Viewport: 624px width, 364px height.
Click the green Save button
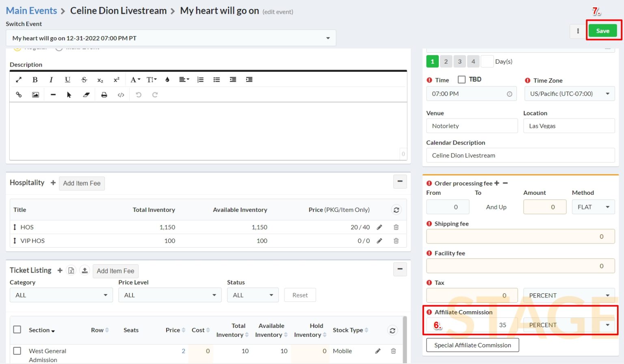(x=602, y=31)
